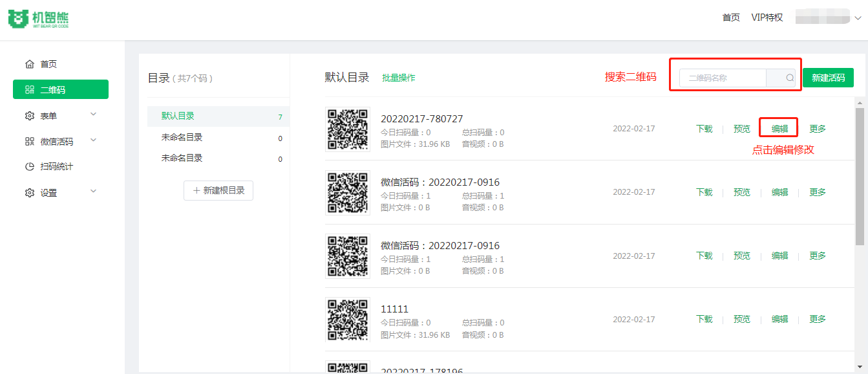Select the 二维码 sidebar item

[61, 90]
